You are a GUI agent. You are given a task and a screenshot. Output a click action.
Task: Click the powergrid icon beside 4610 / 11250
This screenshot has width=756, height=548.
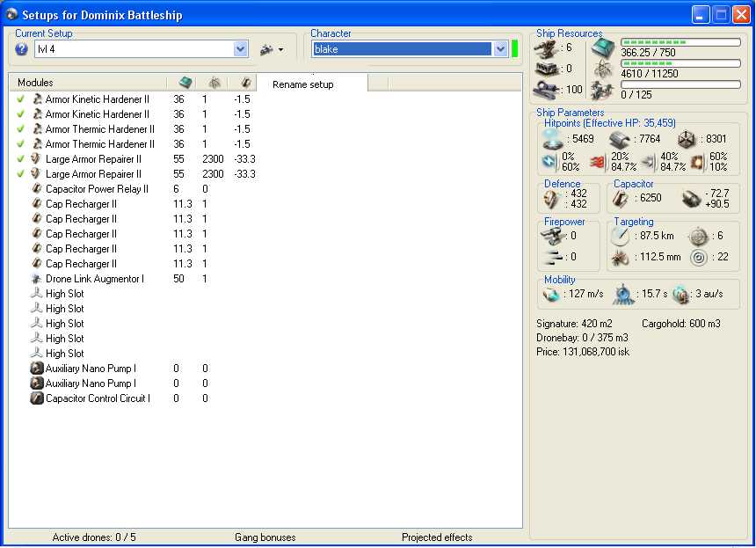click(x=603, y=69)
